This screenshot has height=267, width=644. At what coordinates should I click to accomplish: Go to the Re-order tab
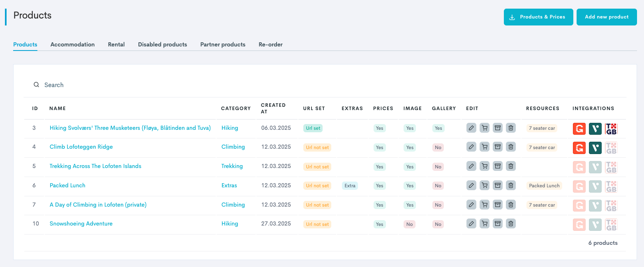(270, 44)
